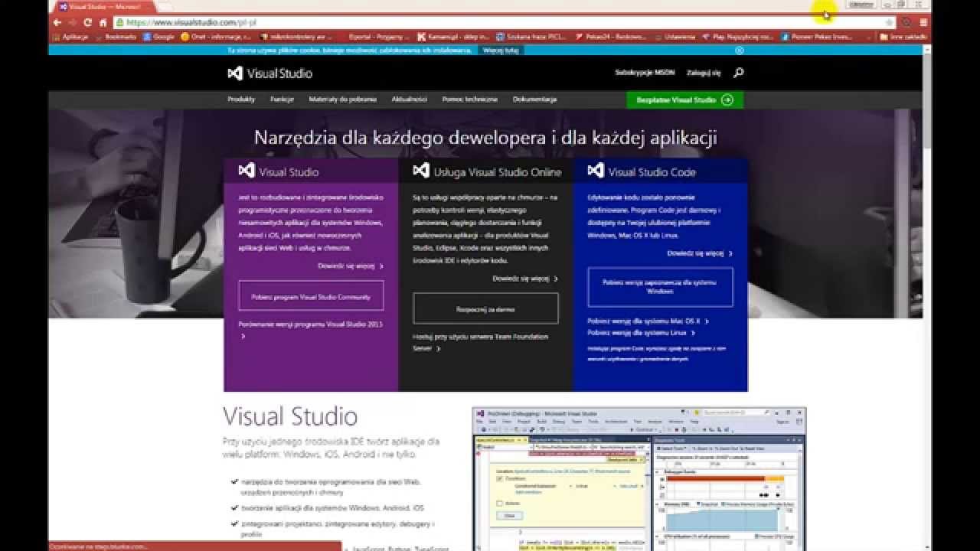Open the Chrome menu hamburger icon
The width and height of the screenshot is (980, 551).
[923, 22]
